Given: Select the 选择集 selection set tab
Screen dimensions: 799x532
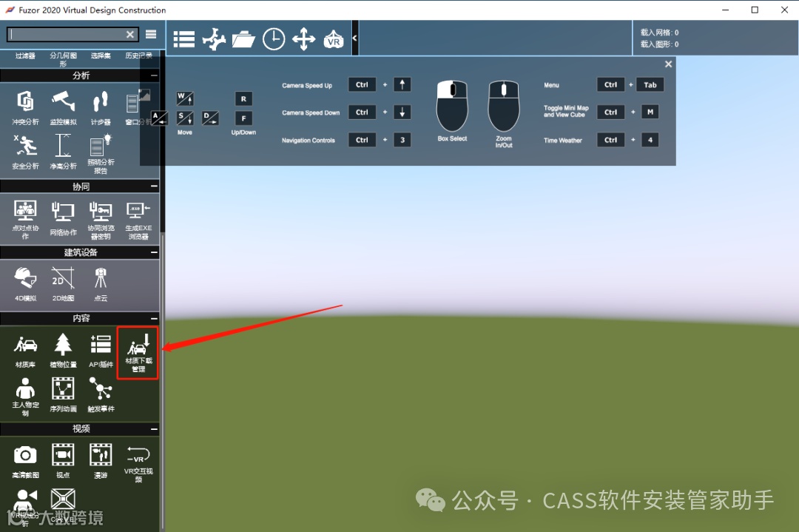Looking at the screenshot, I should tap(101, 55).
